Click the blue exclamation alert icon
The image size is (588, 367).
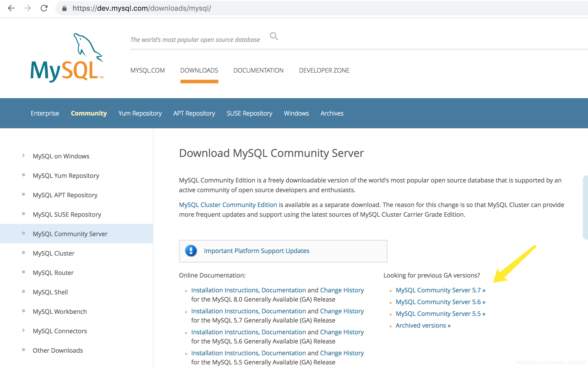point(191,251)
